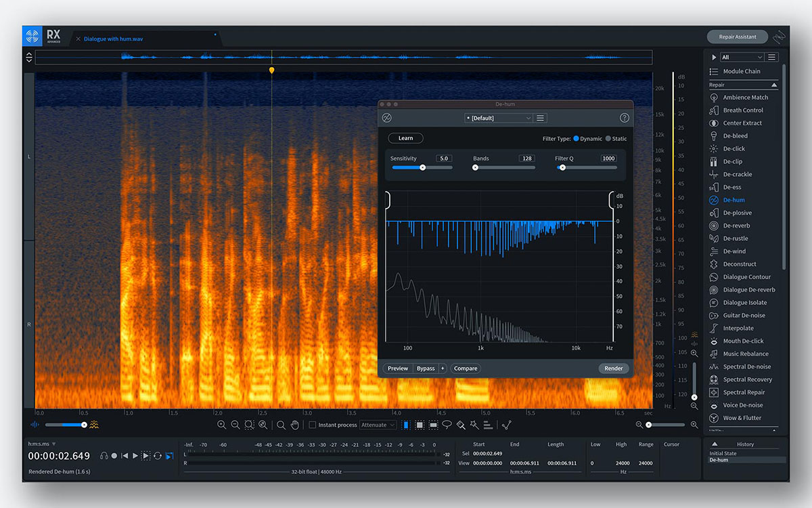Open the De-hum preset dropdown

coord(499,118)
